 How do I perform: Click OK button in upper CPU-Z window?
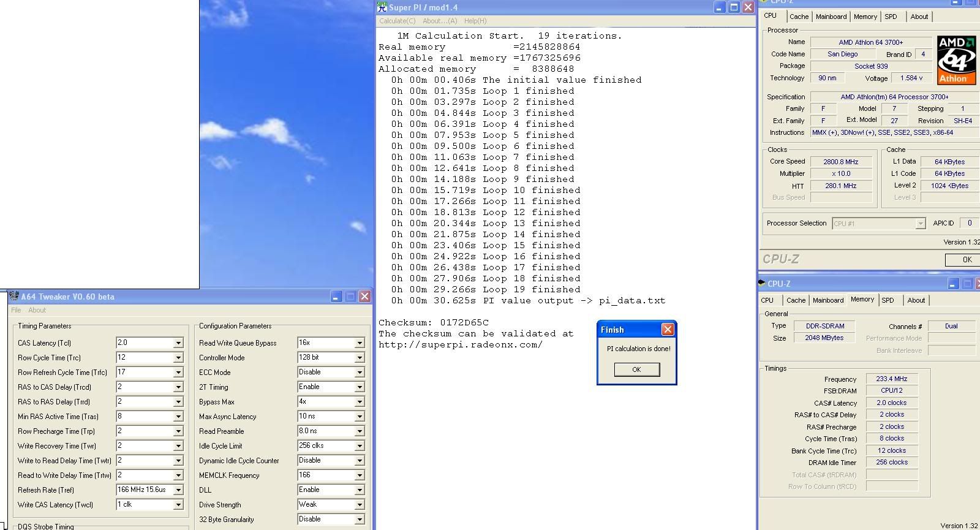pyautogui.click(x=963, y=259)
